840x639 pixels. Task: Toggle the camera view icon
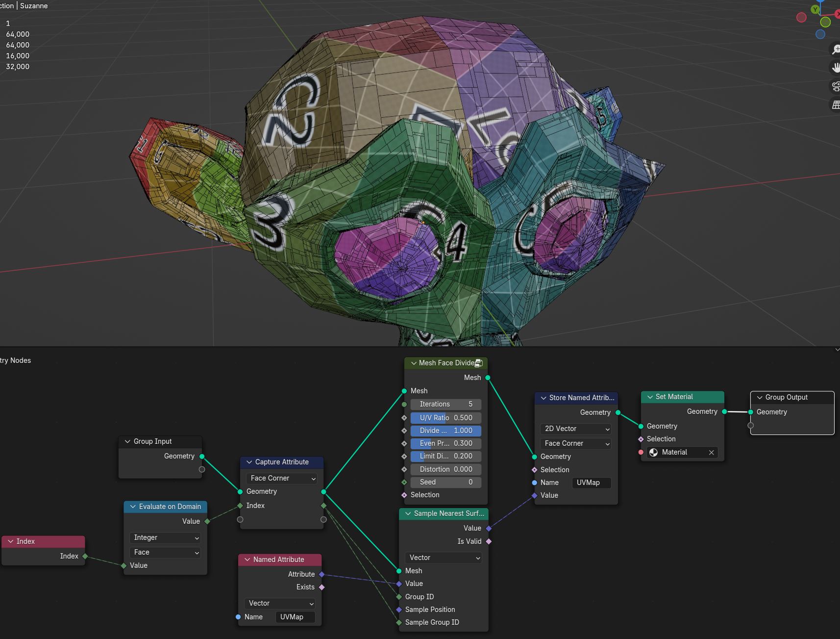click(836, 86)
